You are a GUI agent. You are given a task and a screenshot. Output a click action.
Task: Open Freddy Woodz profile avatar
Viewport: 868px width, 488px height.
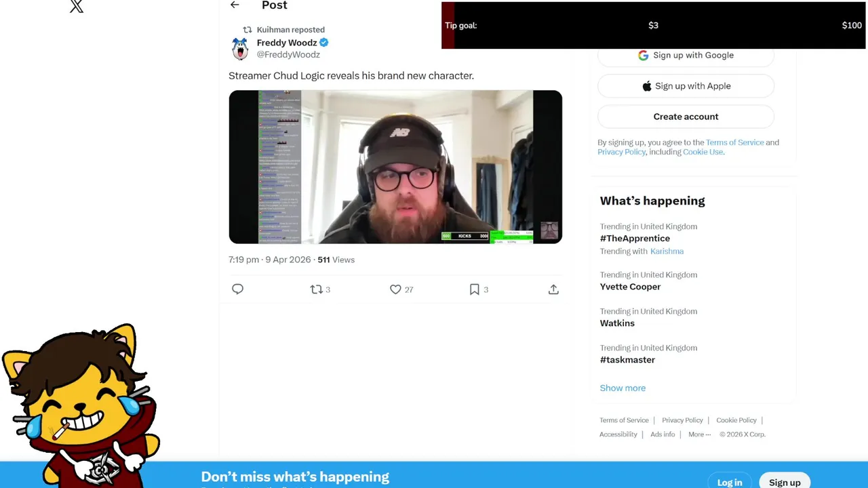[x=240, y=49]
